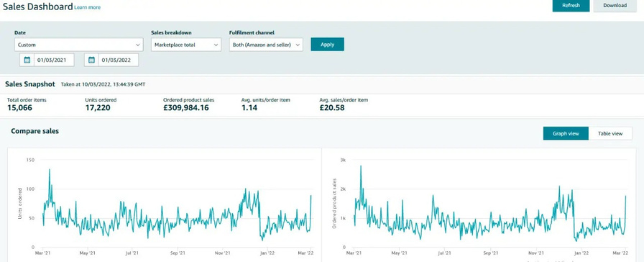Click the March peak on Ordered product sales chart
Viewport: 644px width, 262px height.
361,166
